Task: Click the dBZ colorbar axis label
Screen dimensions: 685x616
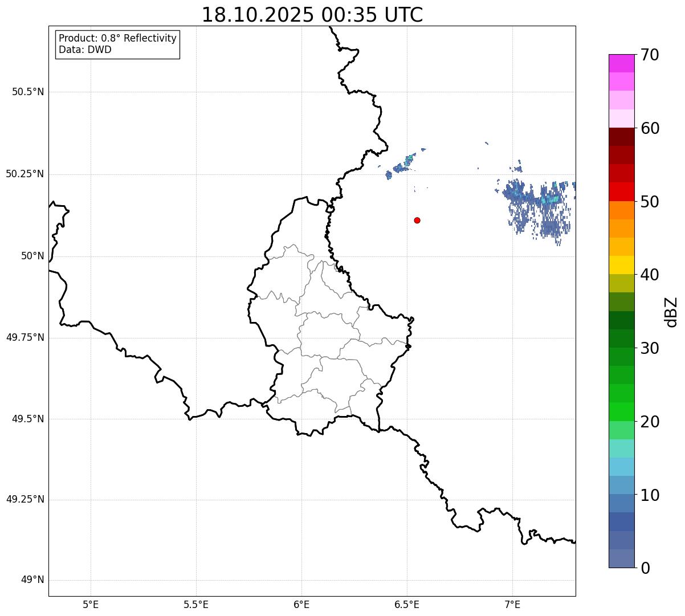Action: click(671, 311)
